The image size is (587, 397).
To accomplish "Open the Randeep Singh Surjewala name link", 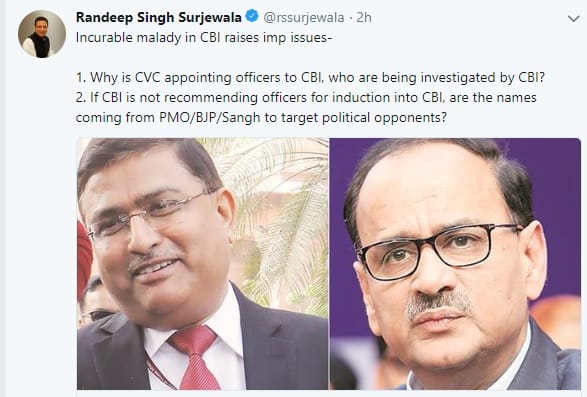I will [159, 17].
